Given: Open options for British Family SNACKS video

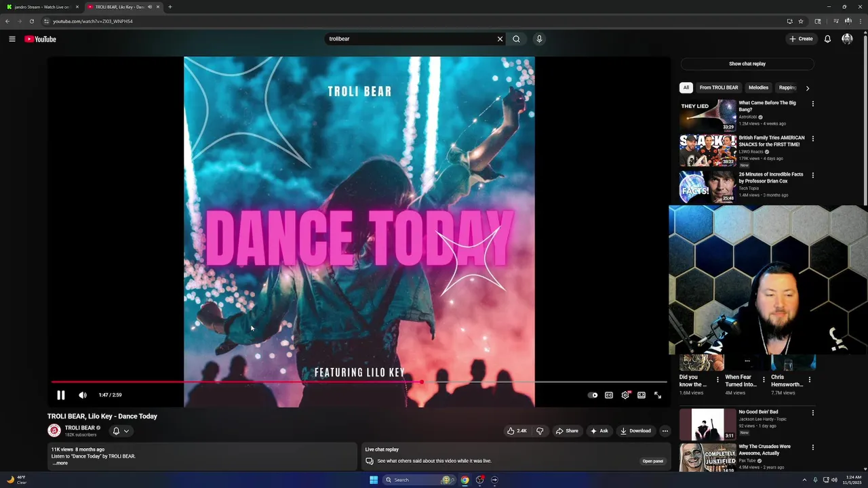Looking at the screenshot, I should tap(813, 139).
